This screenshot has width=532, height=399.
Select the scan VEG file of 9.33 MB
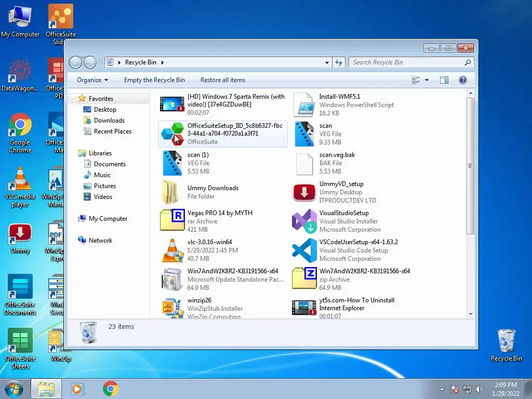[x=353, y=134]
